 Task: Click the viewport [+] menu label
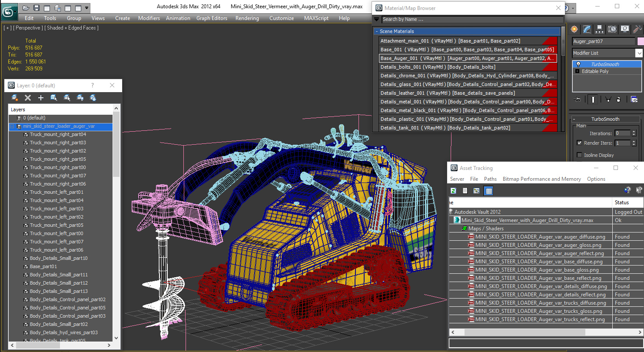point(7,28)
